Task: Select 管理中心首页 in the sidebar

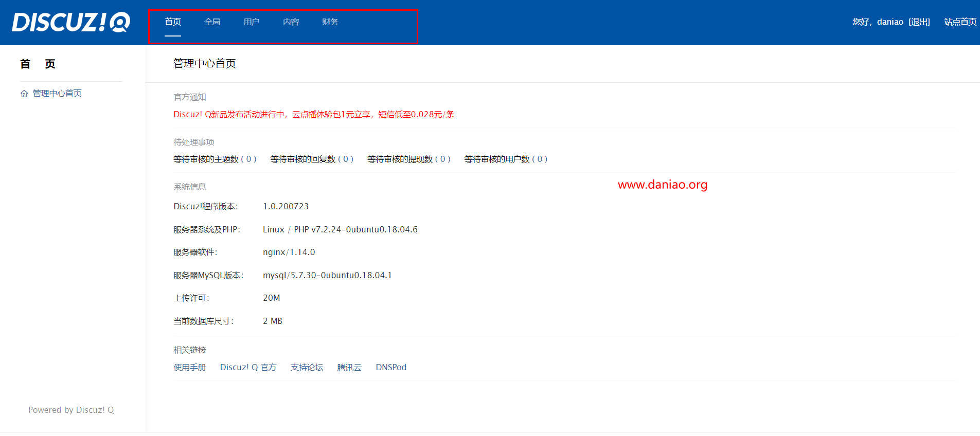Action: pyautogui.click(x=57, y=93)
